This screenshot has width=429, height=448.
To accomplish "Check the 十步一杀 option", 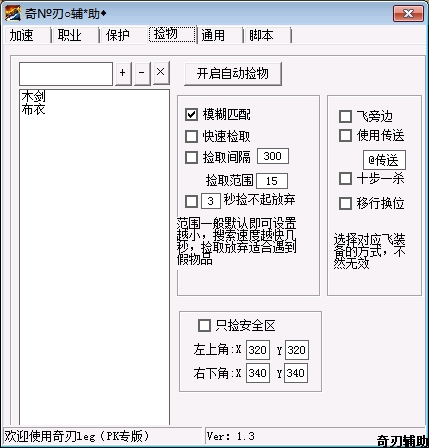I will point(345,178).
